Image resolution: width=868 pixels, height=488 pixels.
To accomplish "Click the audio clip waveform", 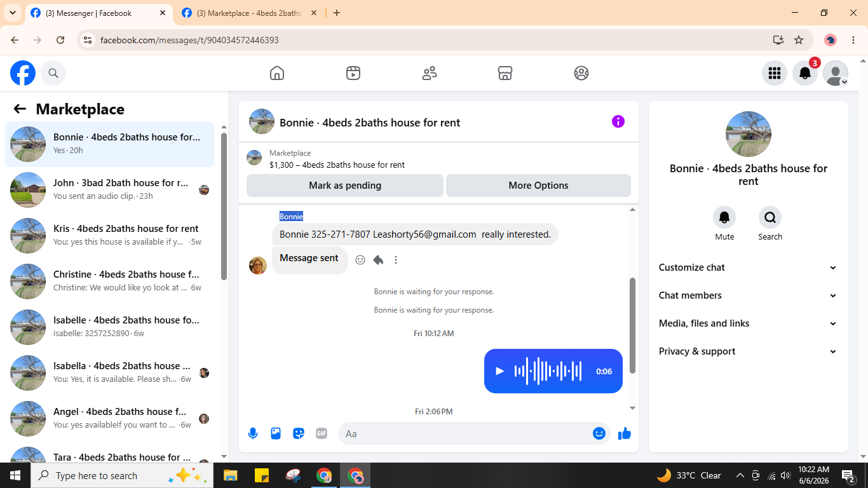I will tap(548, 371).
